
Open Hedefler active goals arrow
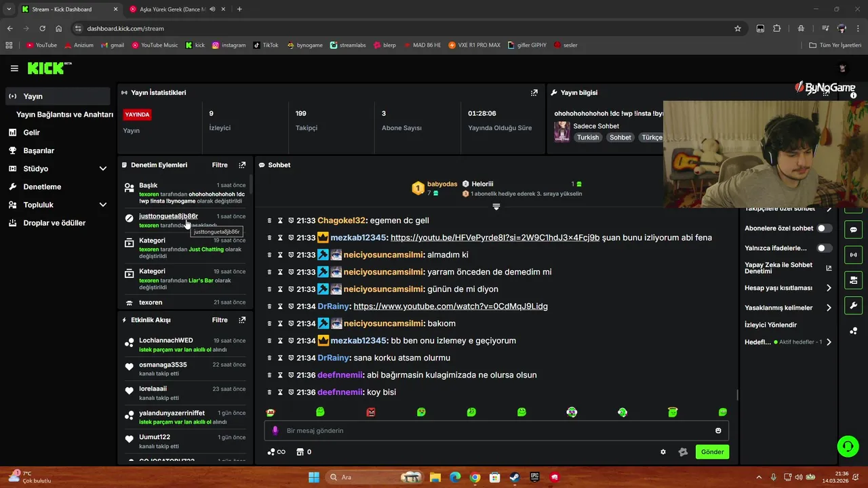pos(829,342)
